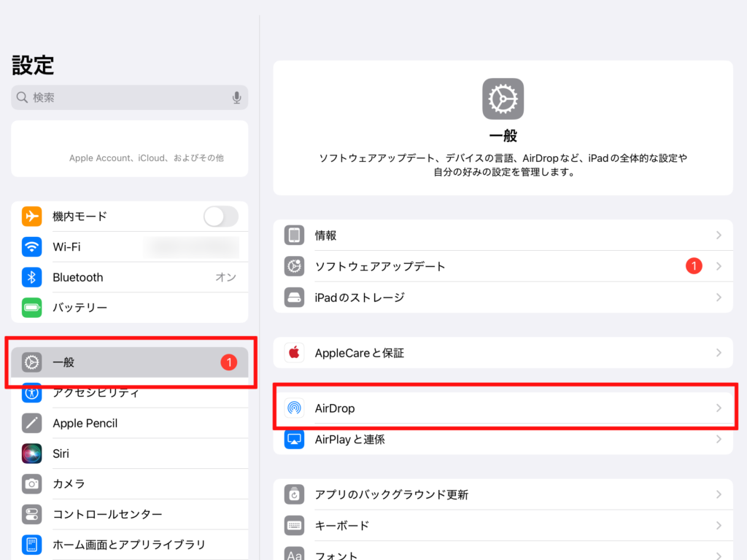
Task: Select 一般 in the settings sidebar
Action: (130, 362)
